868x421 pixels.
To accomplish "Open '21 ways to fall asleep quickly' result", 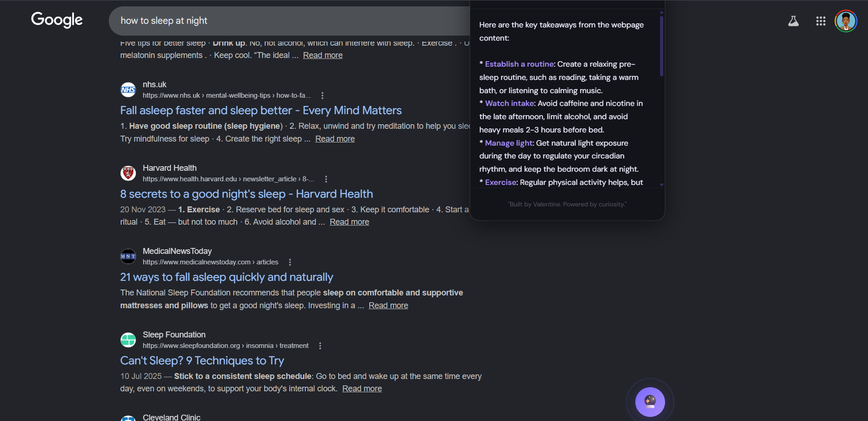I will coord(227,277).
